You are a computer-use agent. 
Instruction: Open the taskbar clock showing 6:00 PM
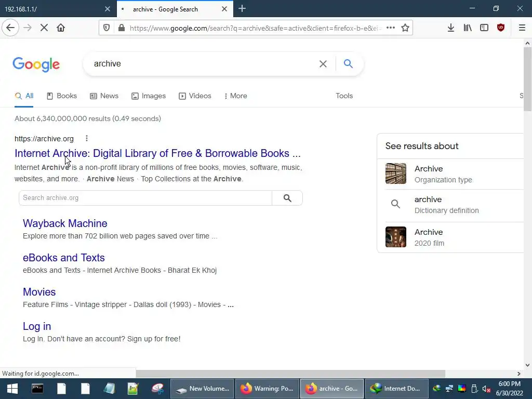pyautogui.click(x=510, y=389)
